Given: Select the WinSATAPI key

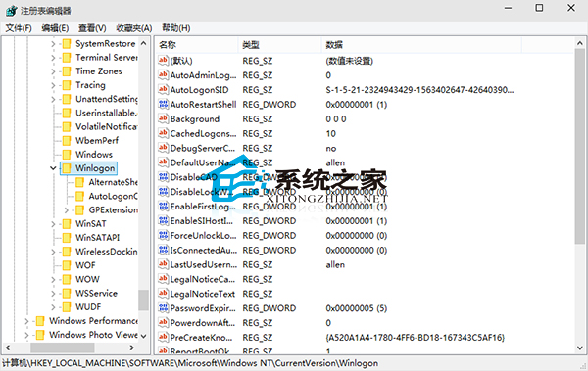Looking at the screenshot, I should click(x=97, y=238).
